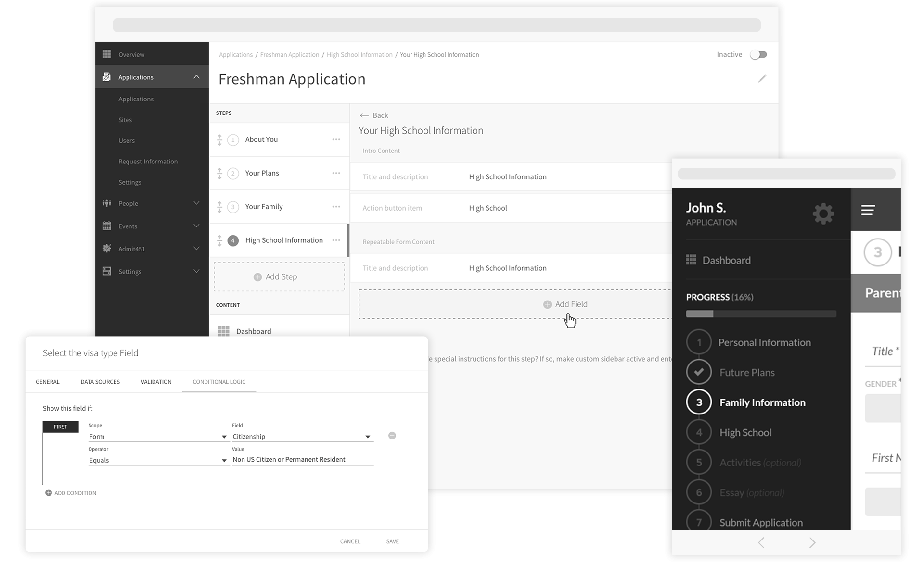The image size is (924, 565).
Task: Open the hamburger menu in mobile preview
Action: tap(868, 210)
